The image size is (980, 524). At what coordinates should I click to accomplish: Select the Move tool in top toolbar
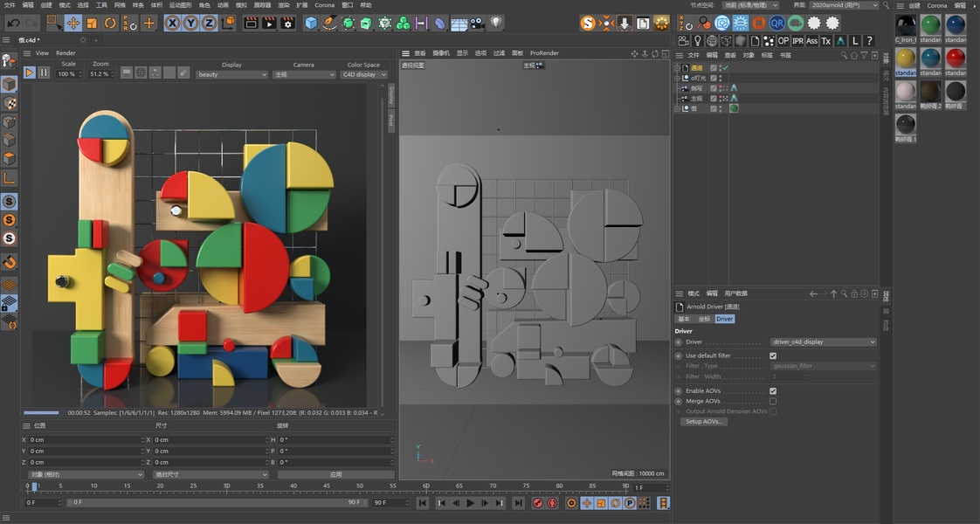coord(73,24)
